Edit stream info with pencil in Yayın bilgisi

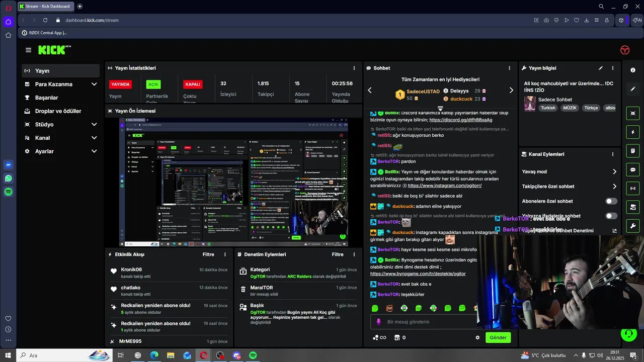(x=600, y=68)
